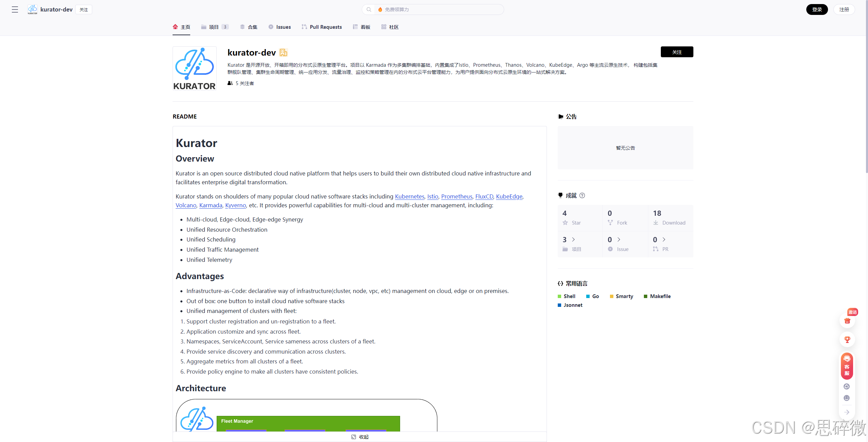
Task: Click the help icon beside 成就
Action: (x=582, y=195)
